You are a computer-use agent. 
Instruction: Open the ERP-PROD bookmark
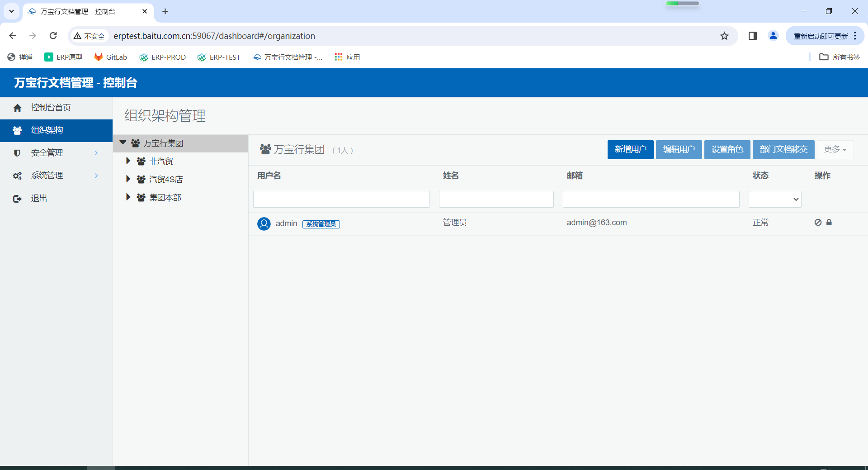[x=163, y=57]
